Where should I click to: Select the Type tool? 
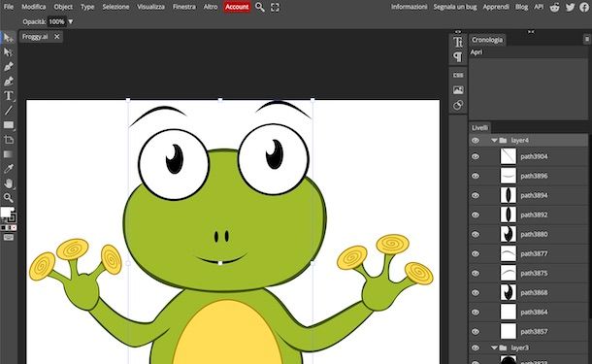point(9,95)
